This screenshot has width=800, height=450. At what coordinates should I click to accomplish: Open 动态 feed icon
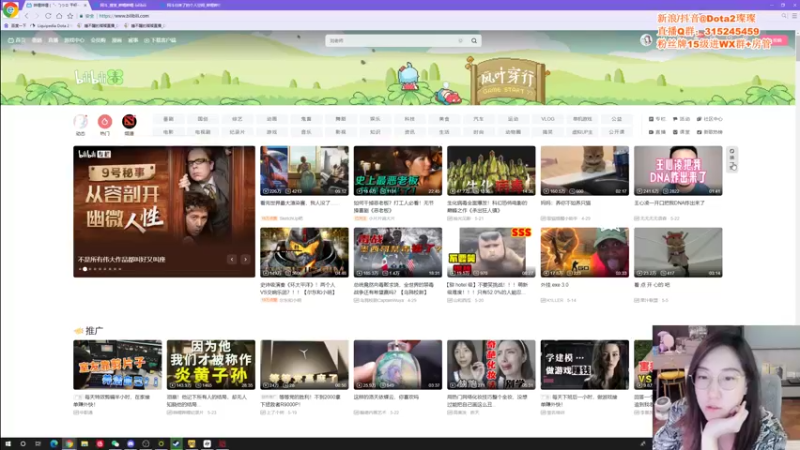pyautogui.click(x=81, y=124)
